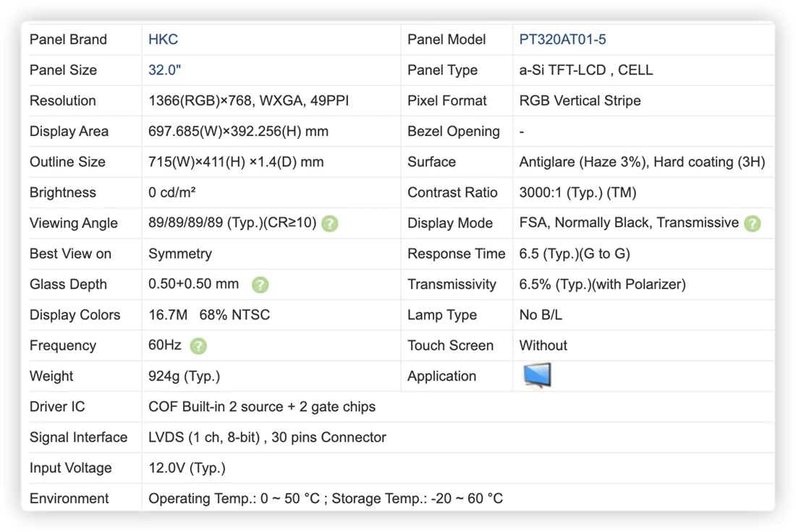
Task: Follow the 32.0" panel size link
Action: [x=164, y=70]
